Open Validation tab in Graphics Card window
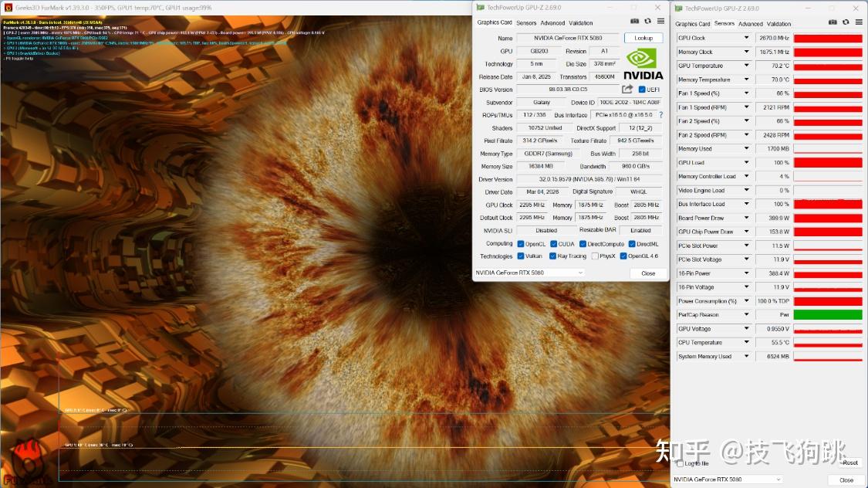 (x=581, y=22)
